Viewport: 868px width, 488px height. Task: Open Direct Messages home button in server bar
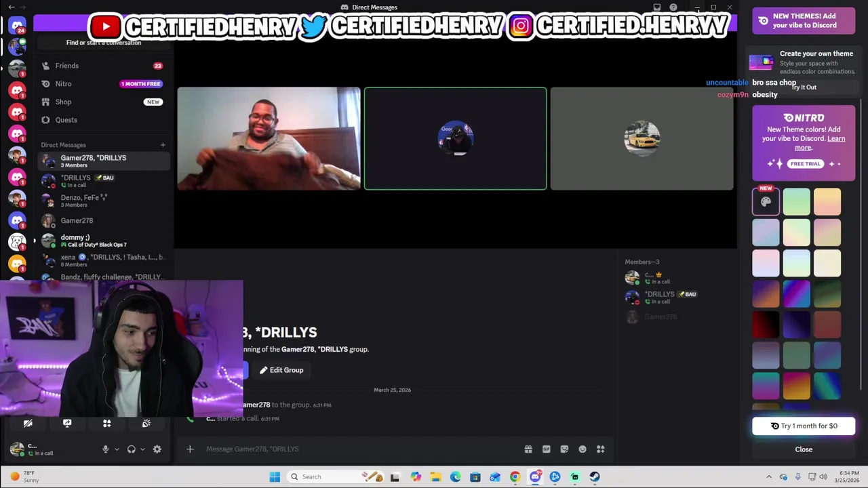pyautogui.click(x=17, y=26)
